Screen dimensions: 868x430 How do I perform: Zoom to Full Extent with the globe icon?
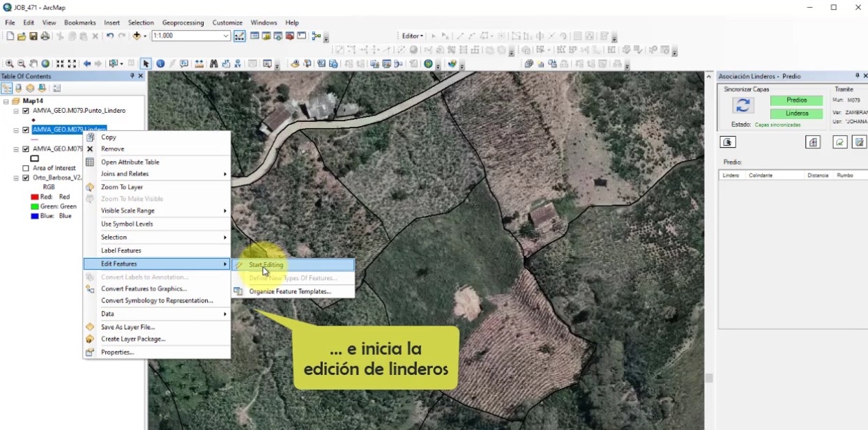(x=45, y=63)
